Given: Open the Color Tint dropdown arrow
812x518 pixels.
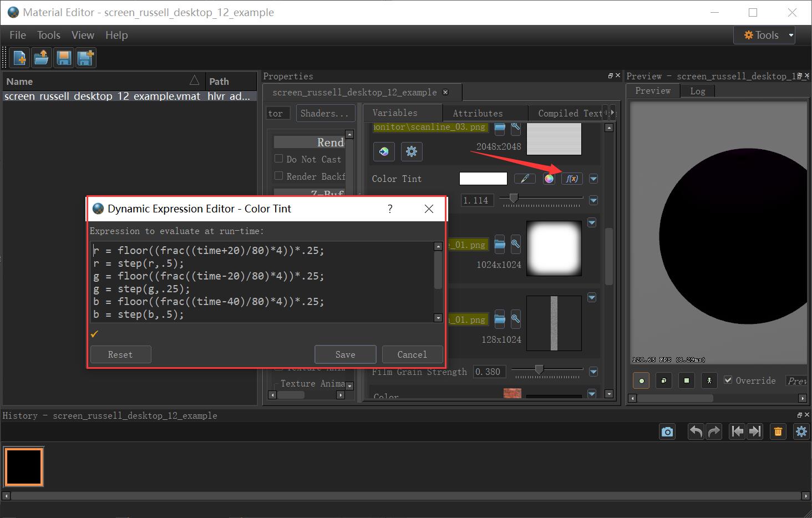Looking at the screenshot, I should pyautogui.click(x=593, y=179).
